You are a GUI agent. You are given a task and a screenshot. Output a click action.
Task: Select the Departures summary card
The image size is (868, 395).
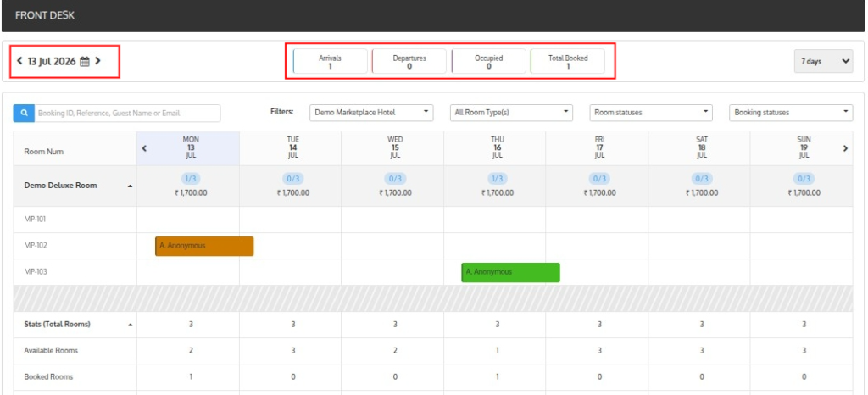pos(409,61)
